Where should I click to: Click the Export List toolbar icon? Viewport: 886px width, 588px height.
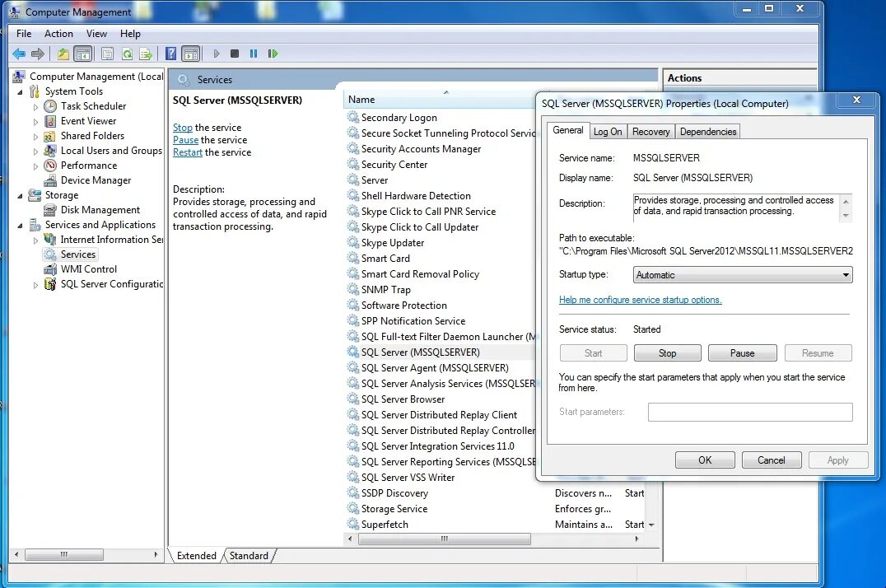pyautogui.click(x=146, y=54)
